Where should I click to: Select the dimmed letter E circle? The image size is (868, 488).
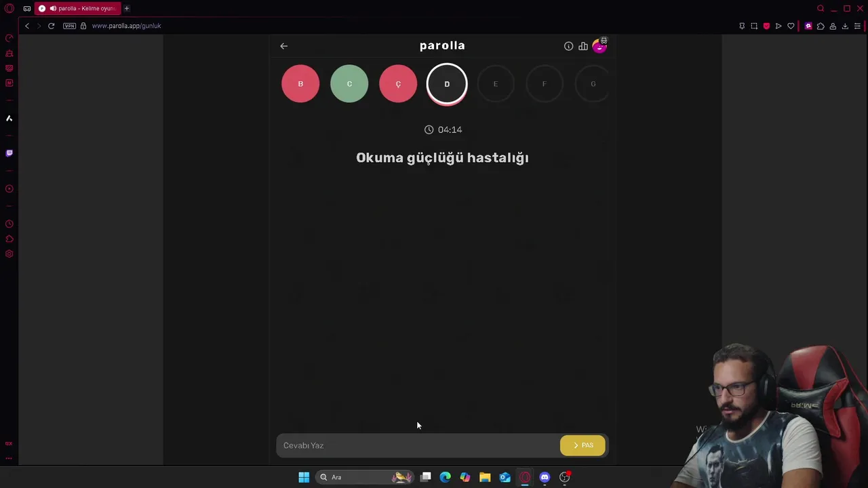click(x=496, y=84)
